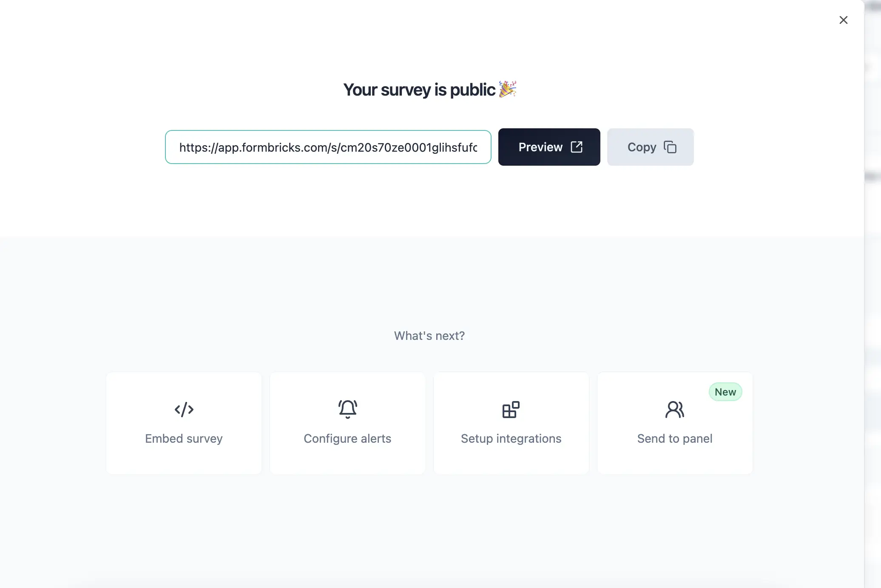Image resolution: width=881 pixels, height=588 pixels.
Task: Click the Preview external link icon
Action: (577, 147)
